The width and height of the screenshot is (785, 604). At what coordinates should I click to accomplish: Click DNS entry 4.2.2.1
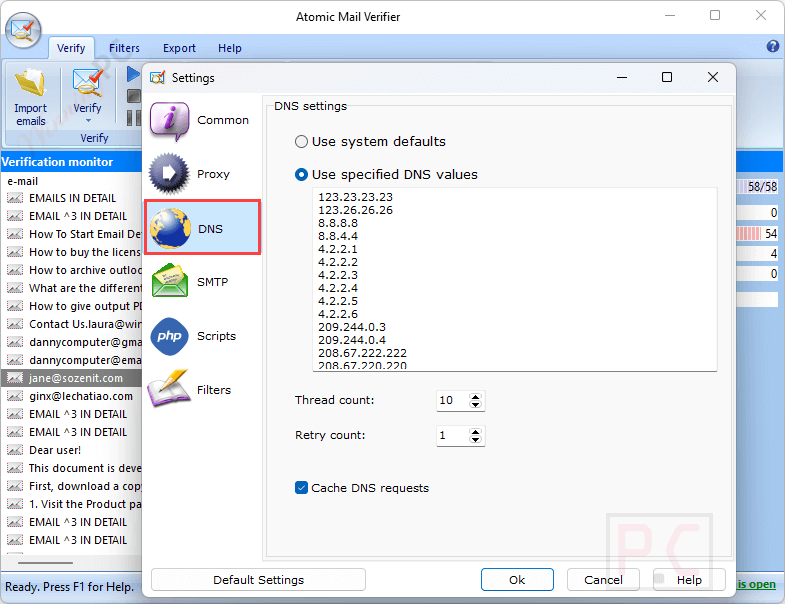(x=338, y=249)
